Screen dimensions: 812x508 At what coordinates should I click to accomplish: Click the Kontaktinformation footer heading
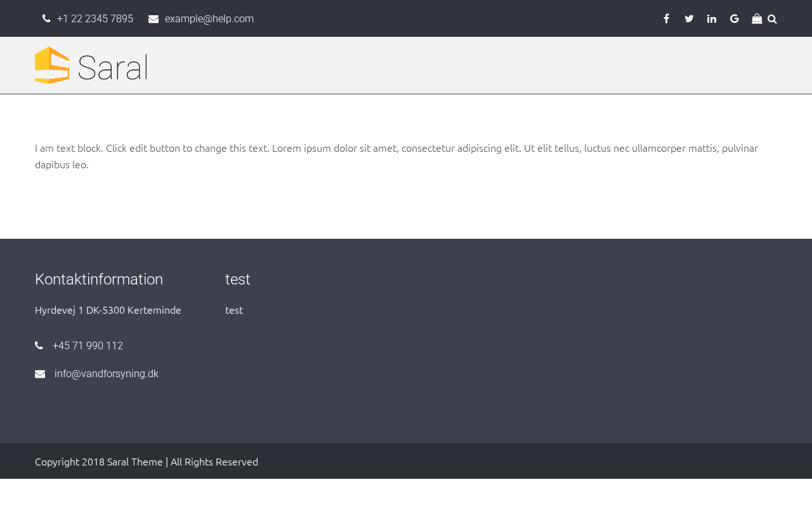click(99, 279)
